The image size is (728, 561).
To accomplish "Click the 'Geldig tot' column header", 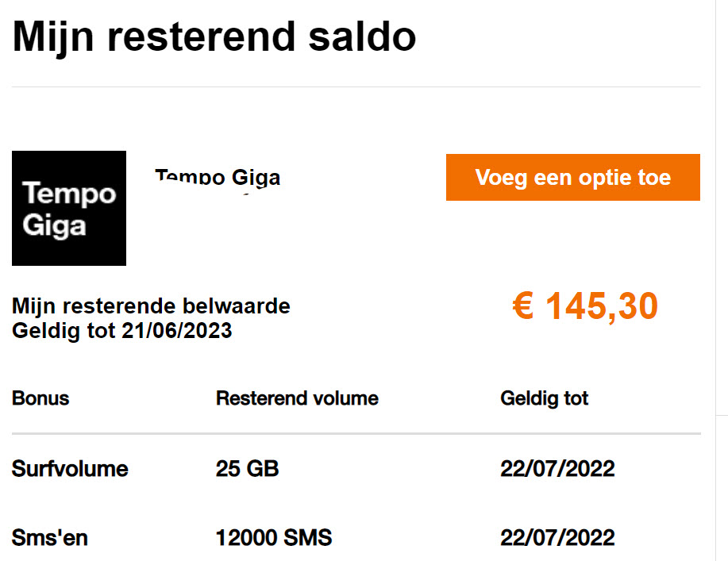I will pyautogui.click(x=545, y=398).
